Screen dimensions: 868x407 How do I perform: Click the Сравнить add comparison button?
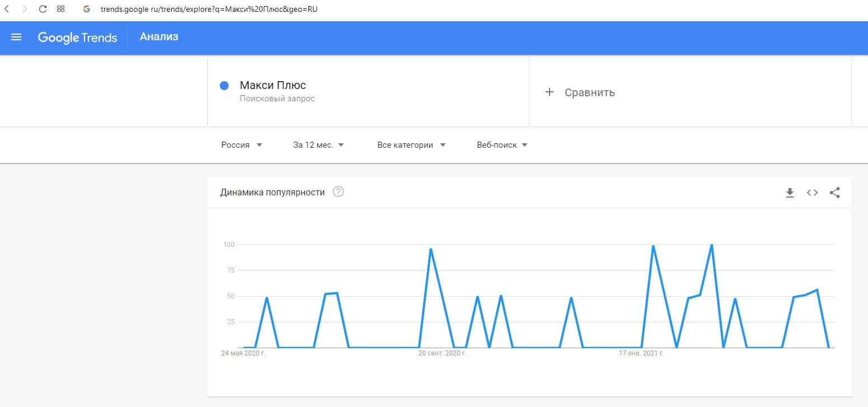[x=580, y=92]
